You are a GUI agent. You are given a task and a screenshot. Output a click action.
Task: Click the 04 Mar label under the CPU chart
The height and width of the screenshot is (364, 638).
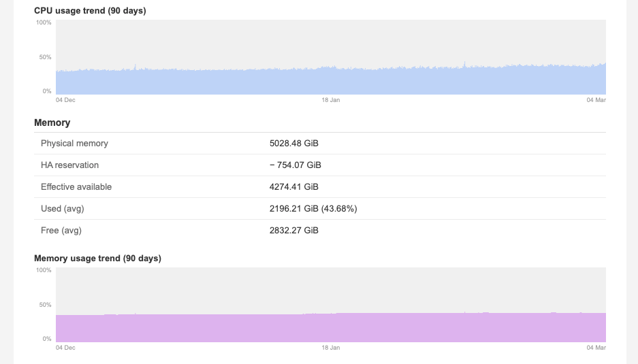click(x=596, y=100)
